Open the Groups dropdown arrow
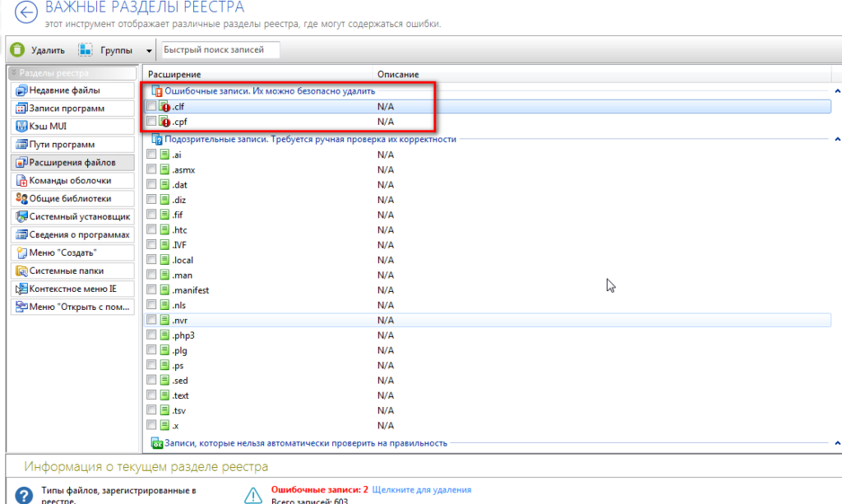This screenshot has height=504, width=842. tap(149, 51)
